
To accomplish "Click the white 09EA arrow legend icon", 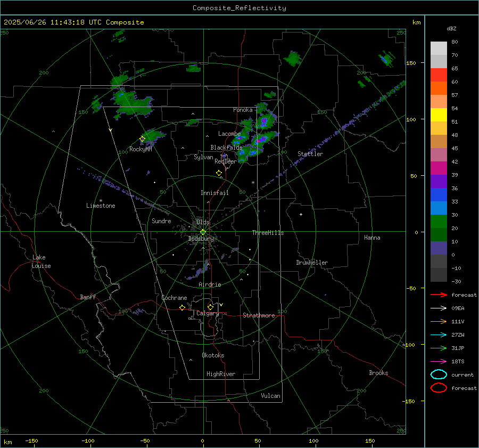I will 439,308.
